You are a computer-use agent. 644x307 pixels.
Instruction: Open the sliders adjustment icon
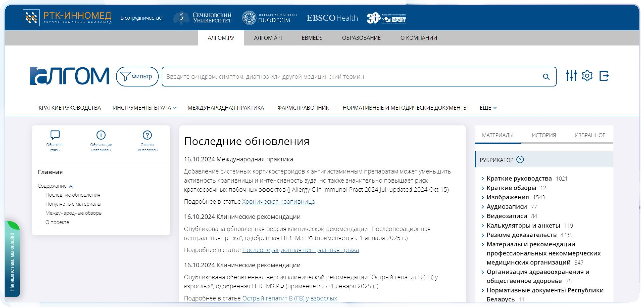coord(571,76)
